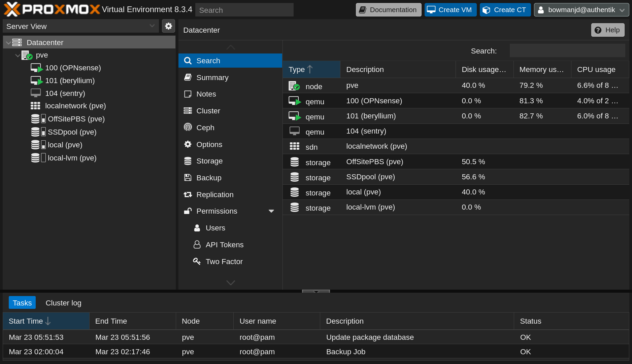Open Two Factor authentication settings

tap(224, 261)
